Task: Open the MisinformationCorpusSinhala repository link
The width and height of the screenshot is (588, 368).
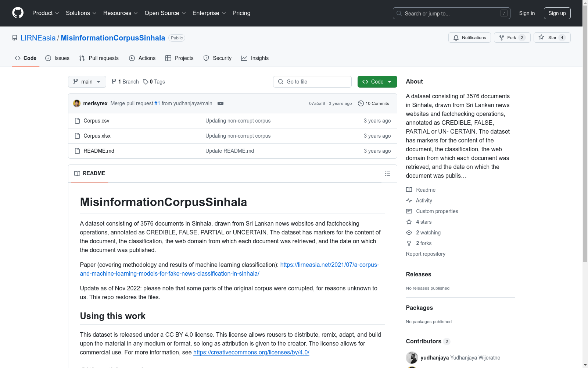Action: tap(113, 38)
